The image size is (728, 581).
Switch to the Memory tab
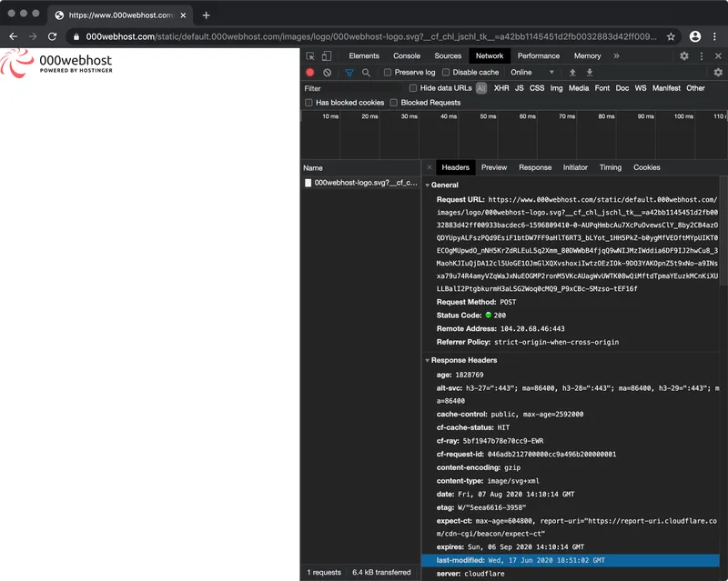click(x=587, y=56)
